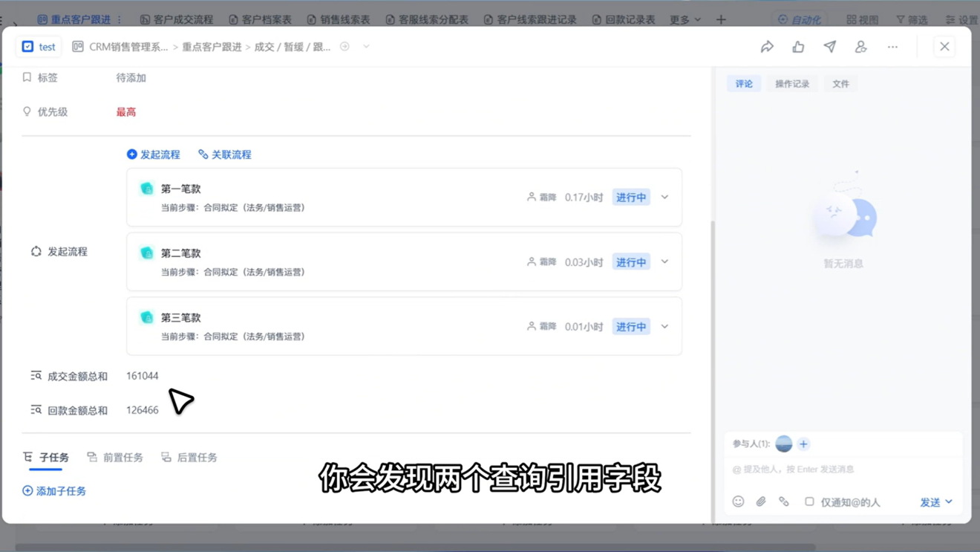Expand the 第二笔款 process card chevron
This screenshot has height=552, width=980.
coord(664,262)
